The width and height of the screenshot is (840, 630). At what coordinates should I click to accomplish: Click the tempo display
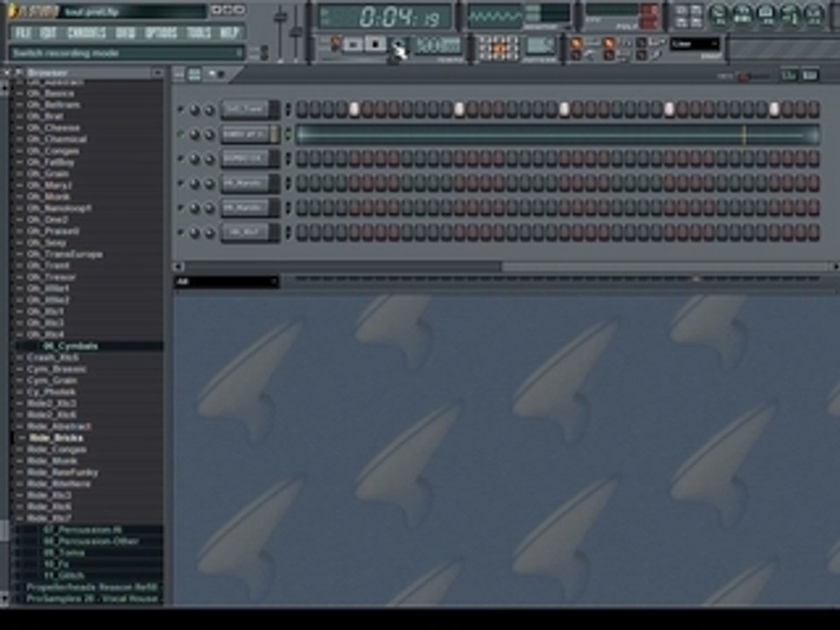[437, 45]
